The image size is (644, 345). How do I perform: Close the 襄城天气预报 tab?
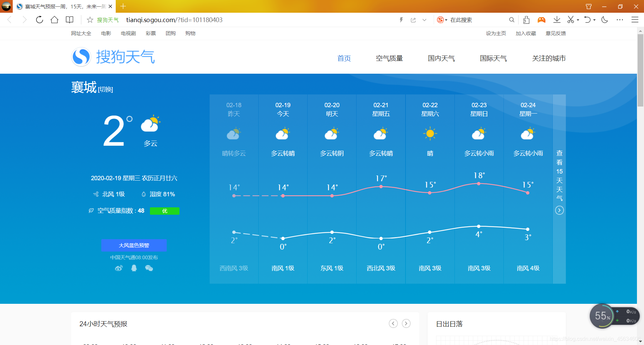coord(110,6)
